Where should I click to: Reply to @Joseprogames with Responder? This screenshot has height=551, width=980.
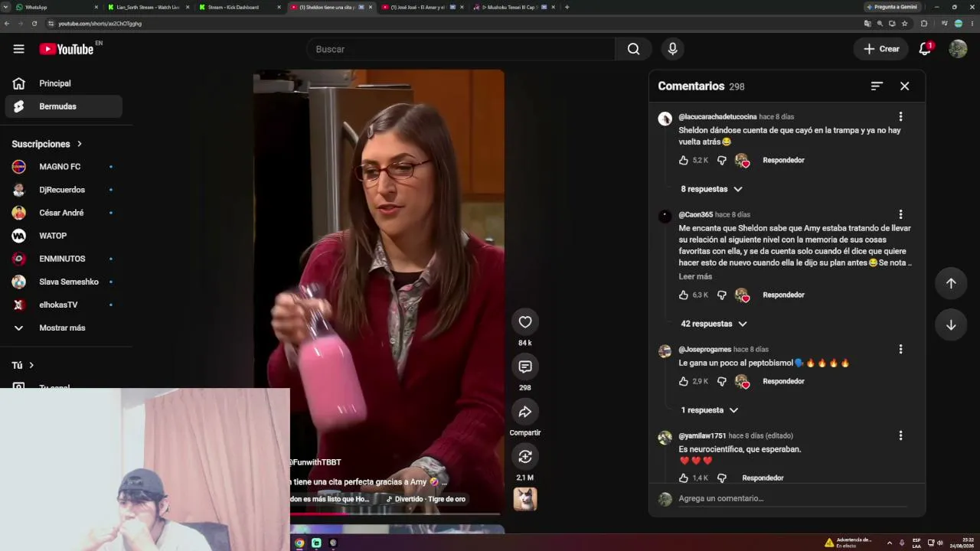pos(783,381)
